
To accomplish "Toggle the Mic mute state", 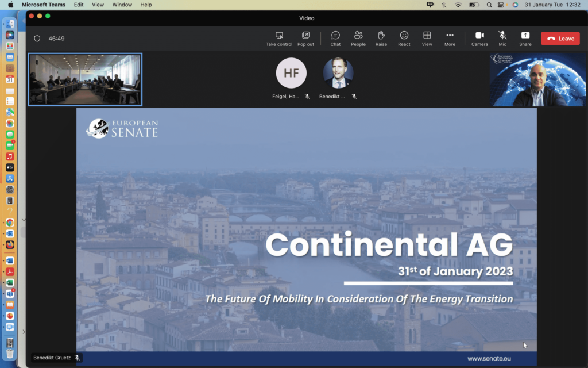I will coord(502,39).
